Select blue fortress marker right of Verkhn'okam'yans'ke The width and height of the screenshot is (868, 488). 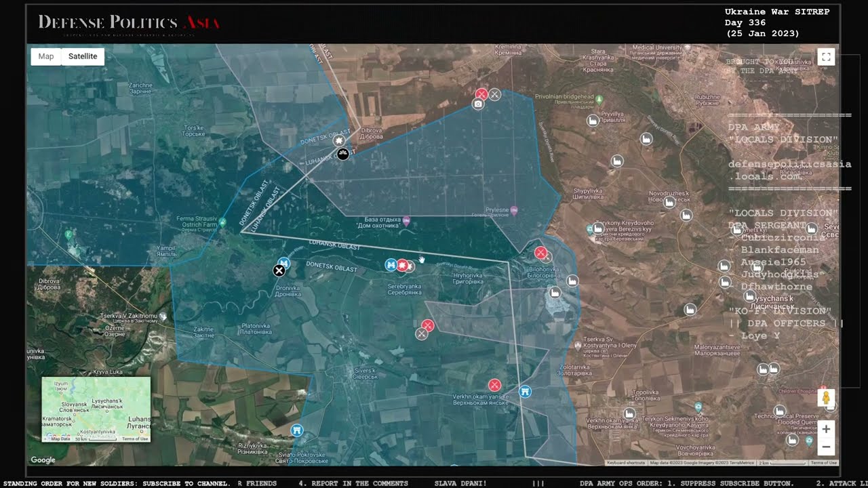click(x=525, y=392)
